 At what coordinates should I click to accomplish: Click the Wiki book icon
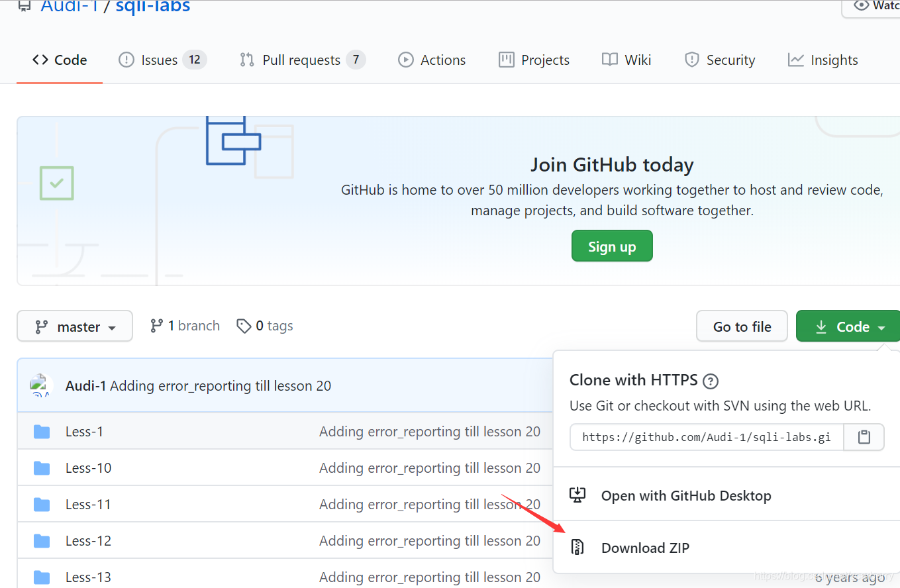click(x=610, y=60)
